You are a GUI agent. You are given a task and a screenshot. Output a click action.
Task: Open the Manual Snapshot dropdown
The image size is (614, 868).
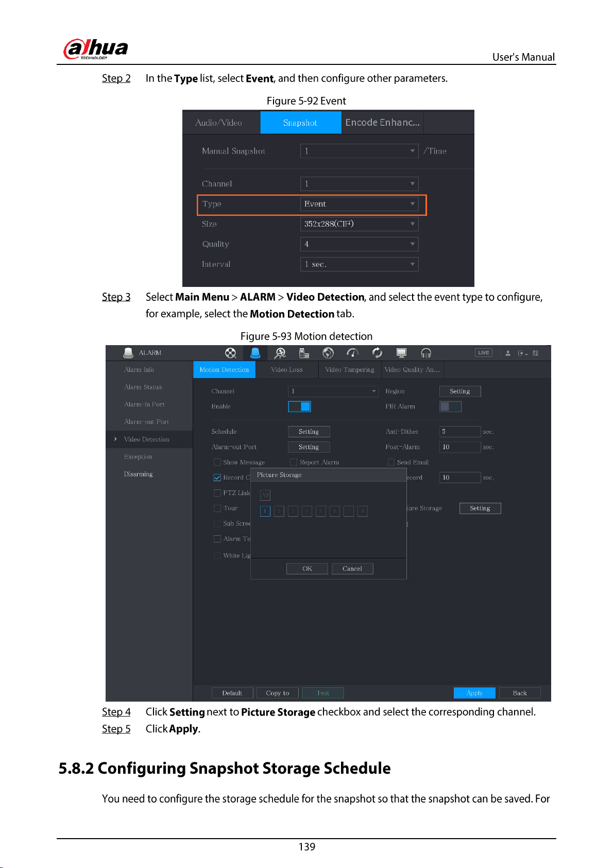(360, 151)
